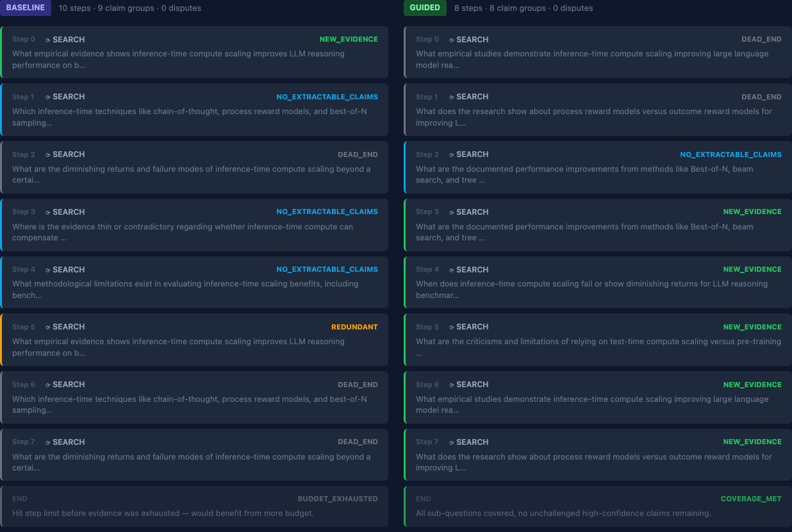
Task: Open Guided query on criticisms of test-time compute
Action: click(598, 347)
